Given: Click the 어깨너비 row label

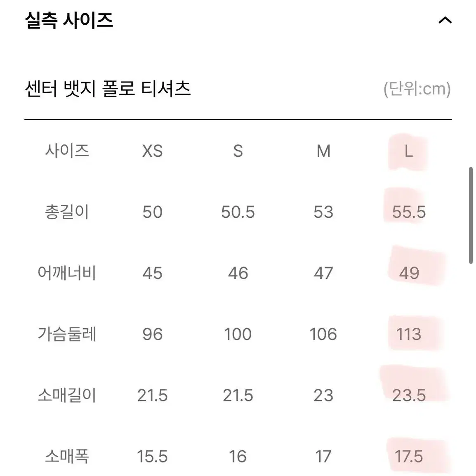Looking at the screenshot, I should pyautogui.click(x=67, y=273).
